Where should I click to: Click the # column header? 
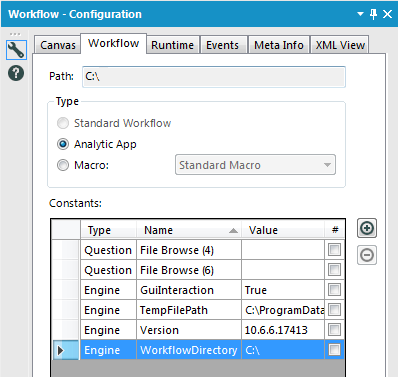[335, 230]
